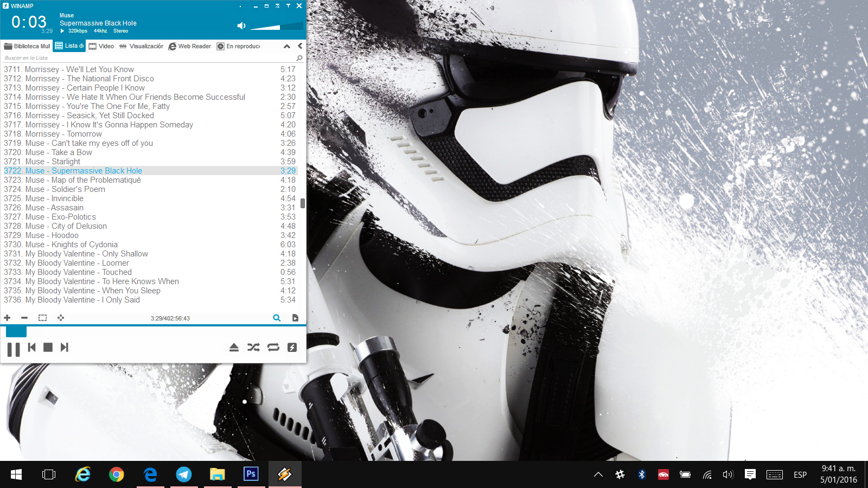Collapse the panel with up chevron

click(x=287, y=46)
